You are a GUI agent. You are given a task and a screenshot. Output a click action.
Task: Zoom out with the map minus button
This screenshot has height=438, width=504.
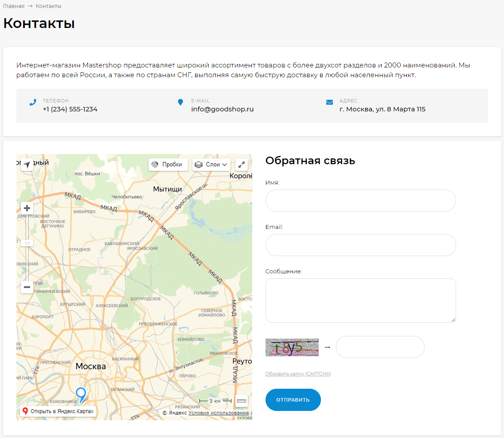27,287
